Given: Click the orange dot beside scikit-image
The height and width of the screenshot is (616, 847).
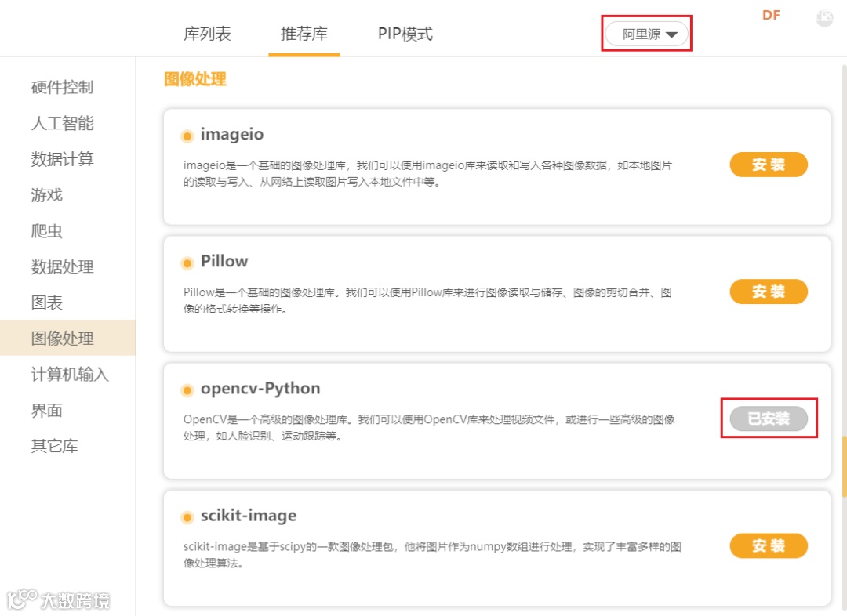Looking at the screenshot, I should 187,518.
